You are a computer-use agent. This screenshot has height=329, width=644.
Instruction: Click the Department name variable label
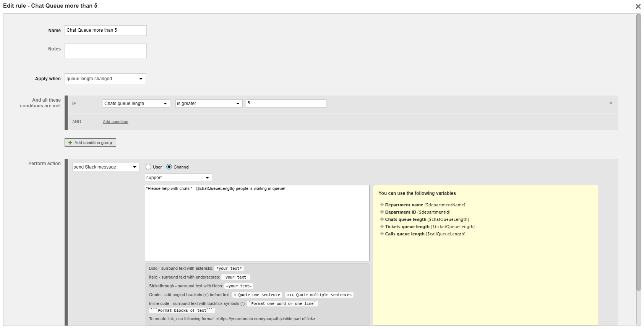pos(404,205)
